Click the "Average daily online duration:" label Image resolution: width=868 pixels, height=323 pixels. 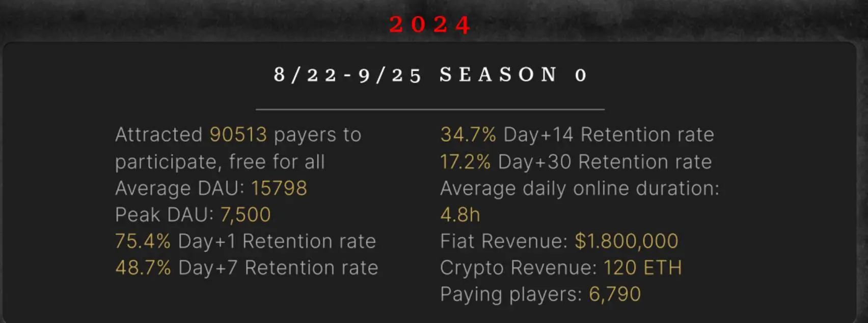580,189
